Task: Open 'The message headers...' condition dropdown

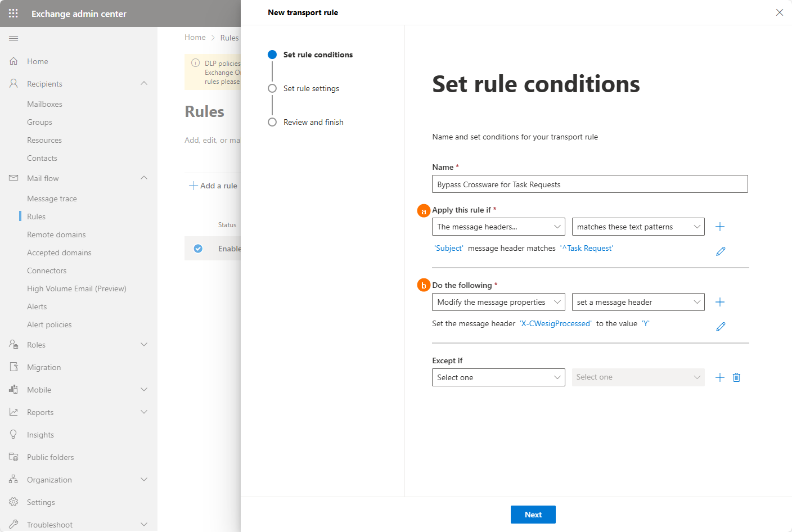Action: 498,227
